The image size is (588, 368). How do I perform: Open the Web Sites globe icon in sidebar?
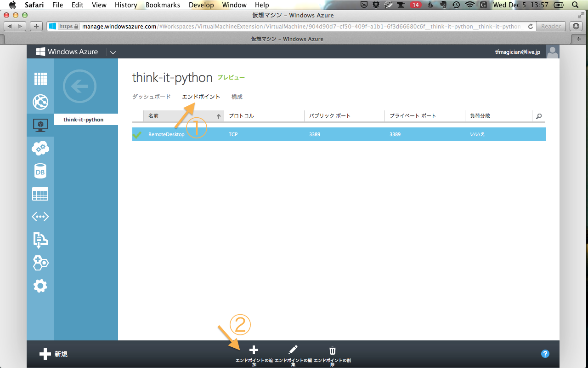click(40, 102)
